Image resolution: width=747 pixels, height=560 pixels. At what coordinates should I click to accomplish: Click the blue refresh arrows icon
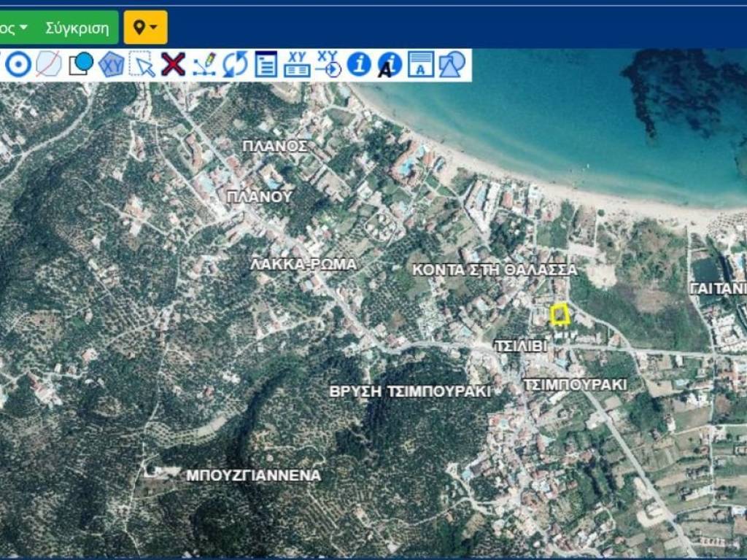[x=235, y=65]
